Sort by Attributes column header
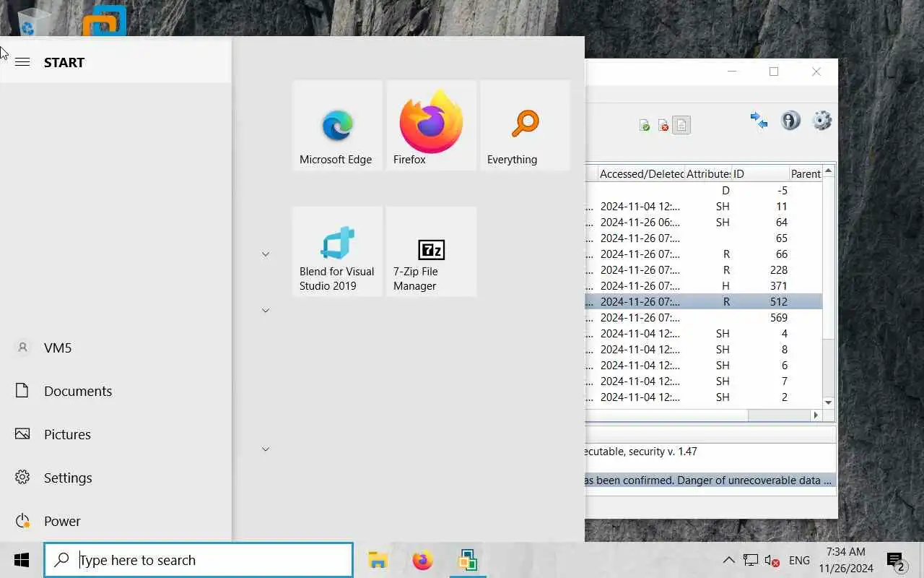Screen dimensions: 924x578 point(708,173)
